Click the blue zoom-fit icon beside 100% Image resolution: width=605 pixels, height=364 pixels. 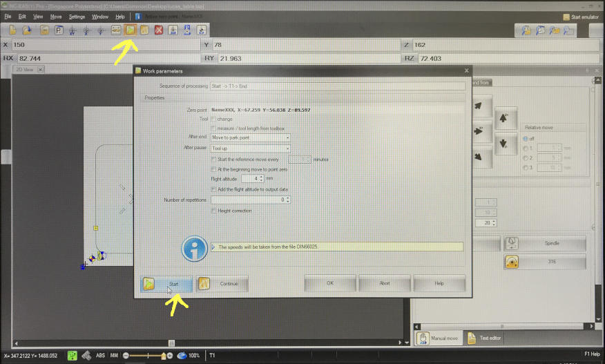pyautogui.click(x=182, y=356)
